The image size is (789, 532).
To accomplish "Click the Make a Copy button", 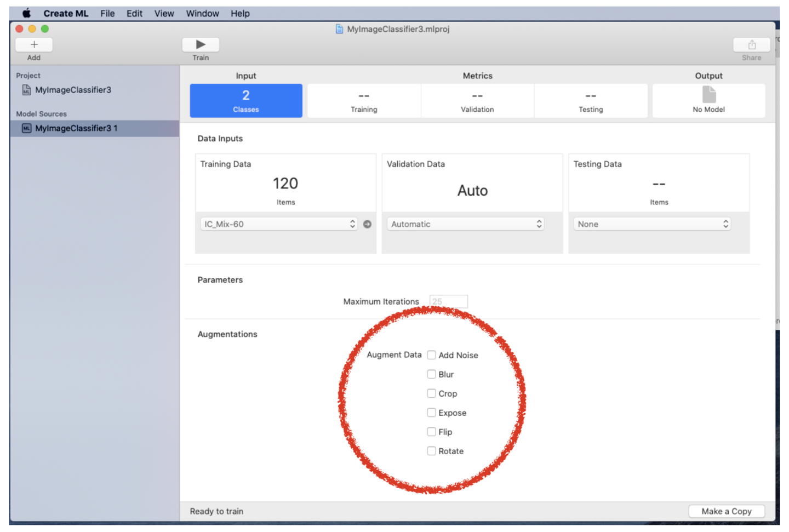I will point(726,511).
